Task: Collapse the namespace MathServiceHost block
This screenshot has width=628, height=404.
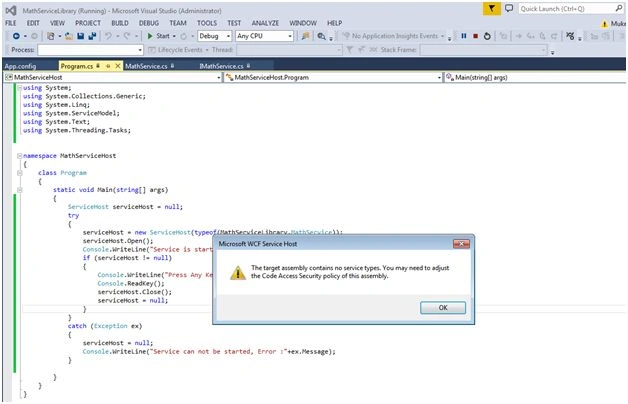Action: coord(19,156)
